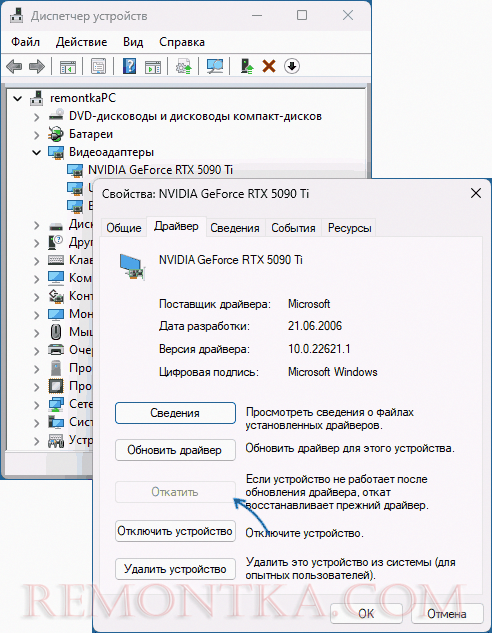Image resolution: width=492 pixels, height=633 pixels.
Task: Click the keyboard icon beside Клав
Action: 56,260
